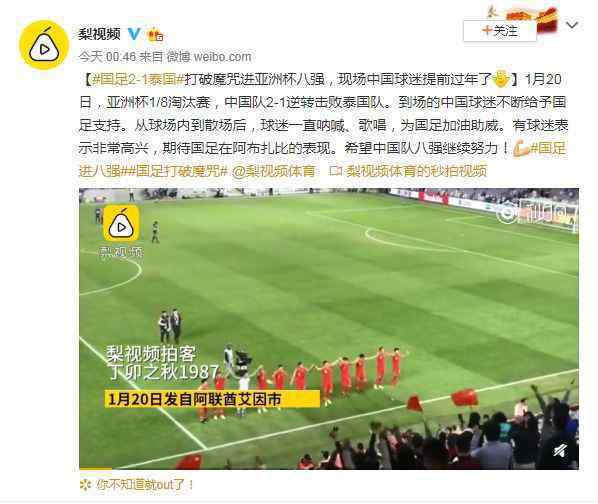Screen dimensions: 598x504
Task: Open the 微博 weibo.com source link
Action: tap(209, 57)
